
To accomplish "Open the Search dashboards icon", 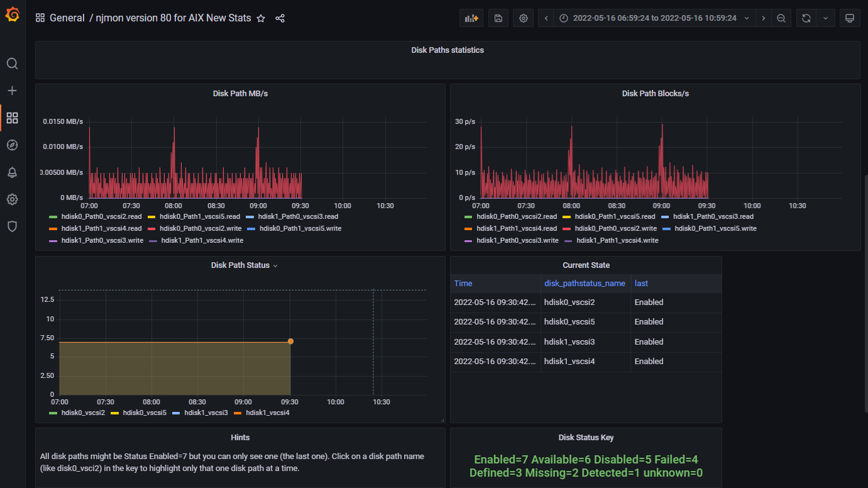I will point(12,64).
